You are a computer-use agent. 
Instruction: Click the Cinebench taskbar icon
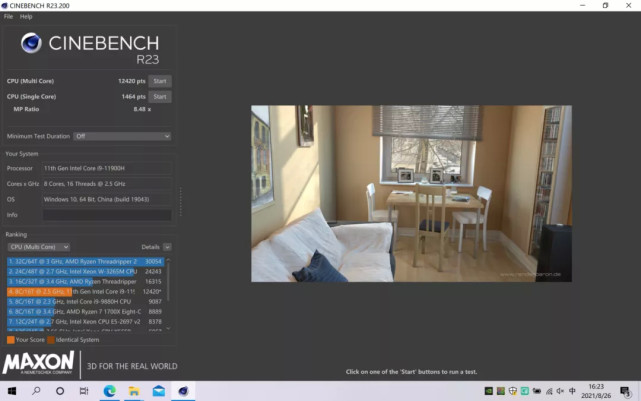click(x=183, y=391)
